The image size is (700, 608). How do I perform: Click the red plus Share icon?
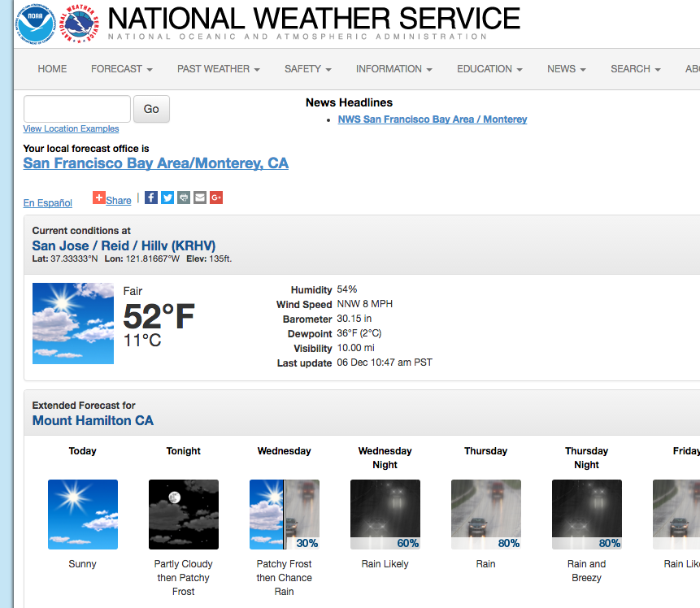tap(99, 198)
